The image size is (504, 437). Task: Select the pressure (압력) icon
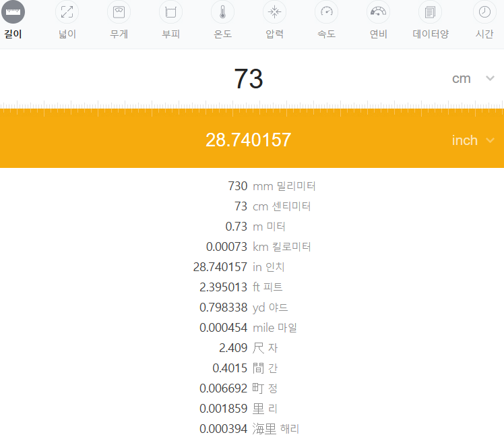[274, 12]
